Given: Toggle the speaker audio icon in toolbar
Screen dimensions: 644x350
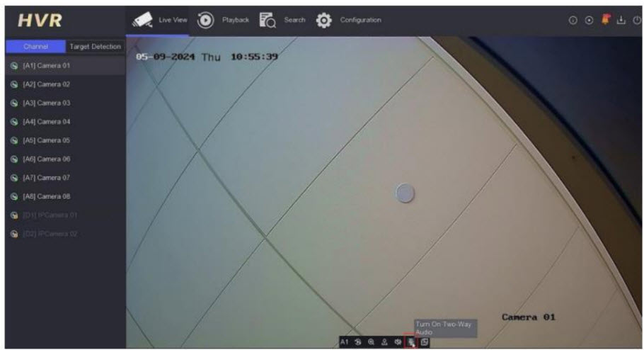Looking at the screenshot, I should [x=397, y=341].
